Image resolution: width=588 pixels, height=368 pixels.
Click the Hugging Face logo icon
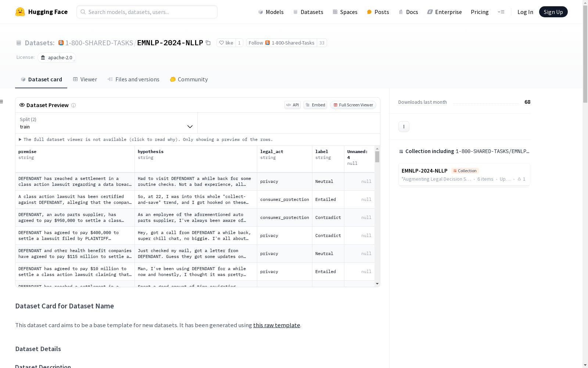coord(20,12)
